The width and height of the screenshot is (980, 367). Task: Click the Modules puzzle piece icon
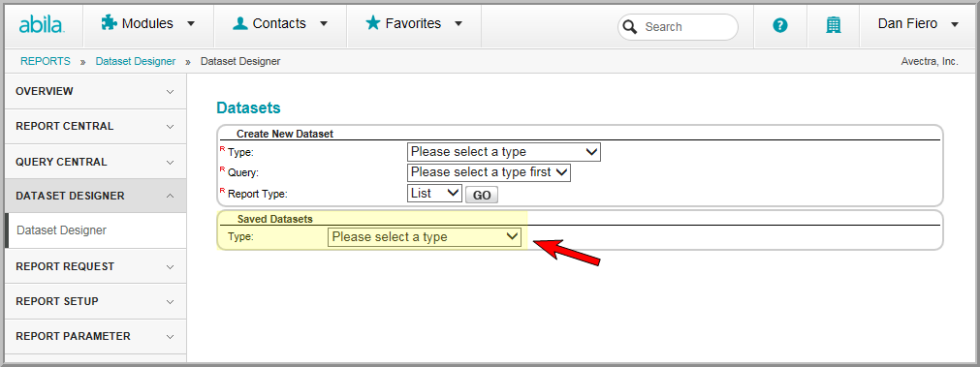(x=109, y=24)
